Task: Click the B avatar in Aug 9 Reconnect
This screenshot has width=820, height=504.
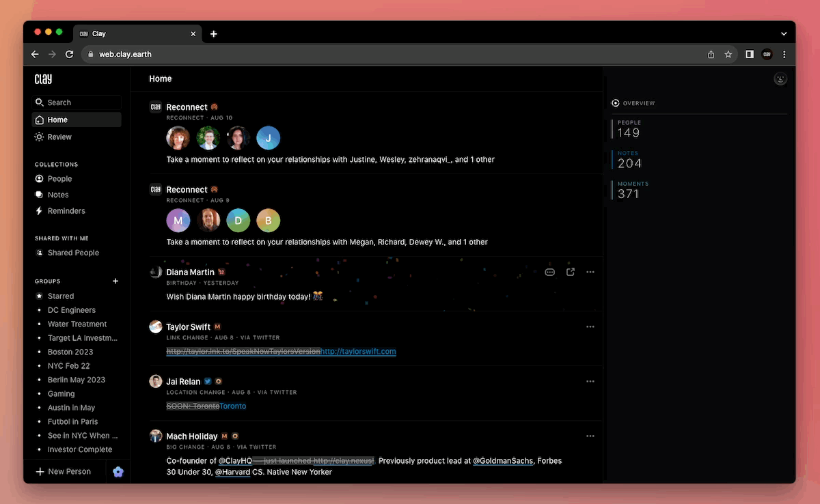Action: tap(269, 221)
